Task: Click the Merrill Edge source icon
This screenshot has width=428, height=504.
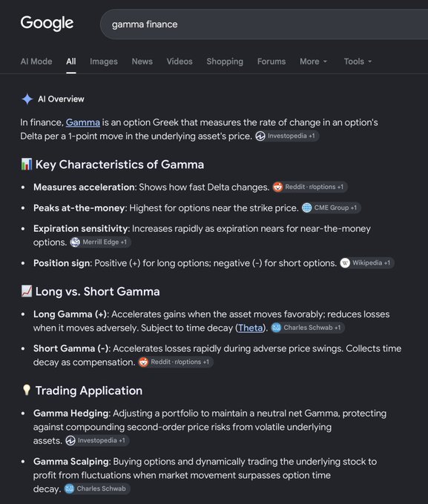Action: click(x=75, y=242)
